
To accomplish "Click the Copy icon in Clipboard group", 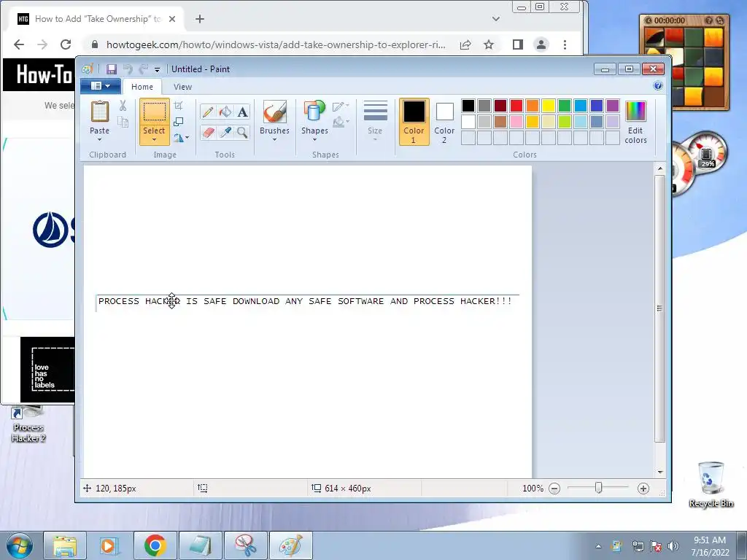I will click(x=123, y=122).
